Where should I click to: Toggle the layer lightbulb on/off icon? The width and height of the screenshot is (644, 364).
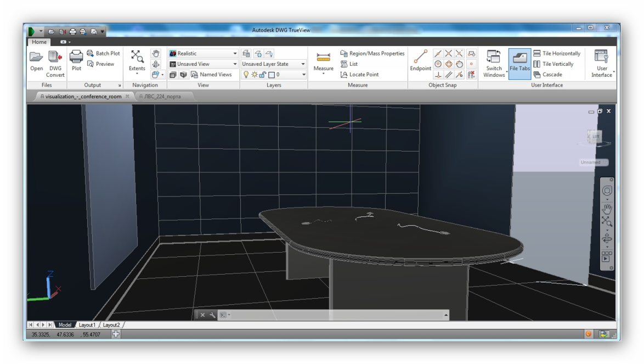coord(246,75)
